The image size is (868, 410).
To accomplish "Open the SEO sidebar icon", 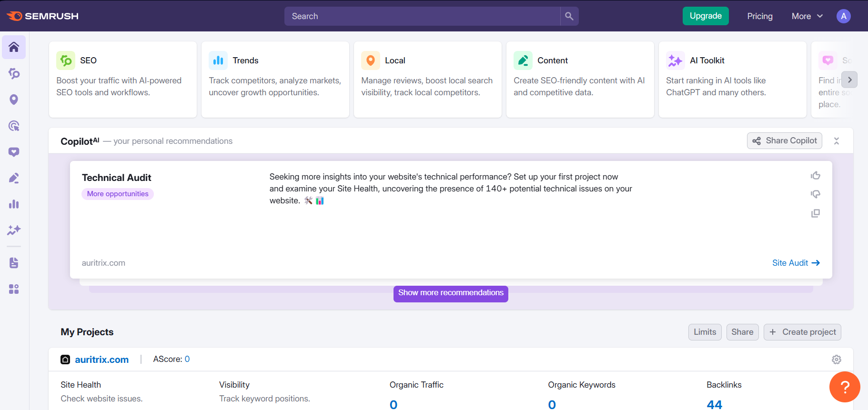I will [14, 73].
